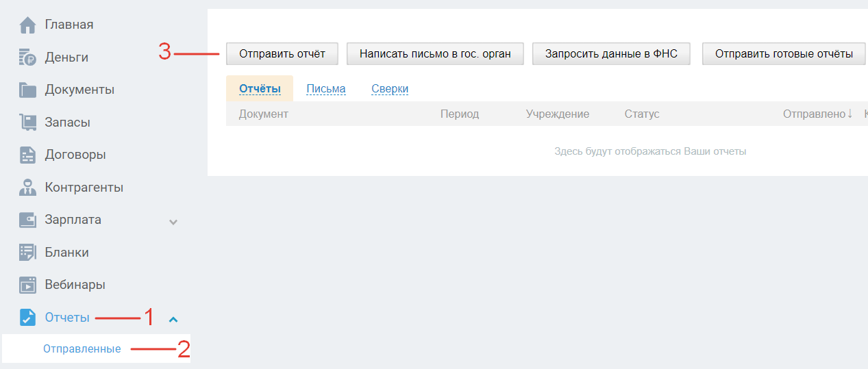Click the Период column header
This screenshot has width=868, height=369.
point(460,114)
